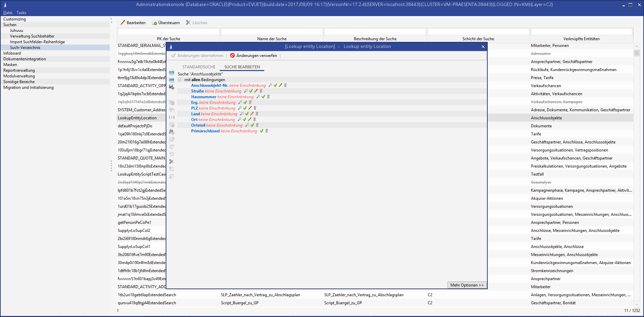Collapse the 'mit allen Bedingungen' node

point(180,80)
